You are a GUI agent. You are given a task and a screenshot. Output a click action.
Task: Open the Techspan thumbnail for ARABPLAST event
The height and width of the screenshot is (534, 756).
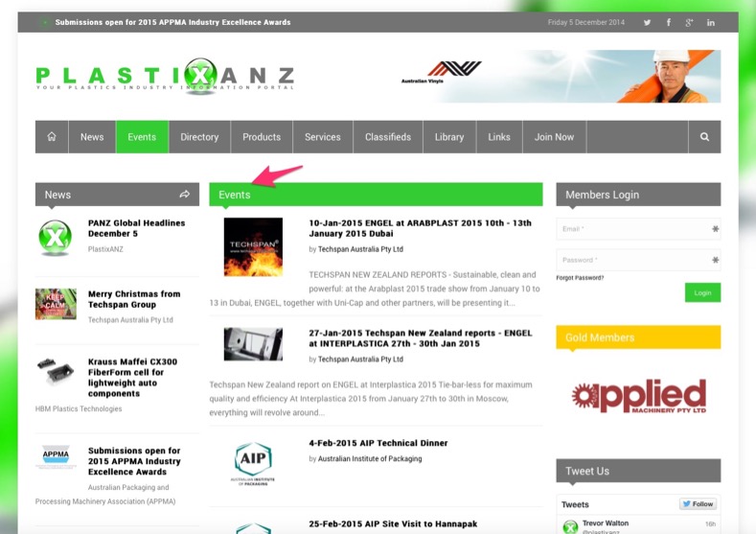coord(253,246)
